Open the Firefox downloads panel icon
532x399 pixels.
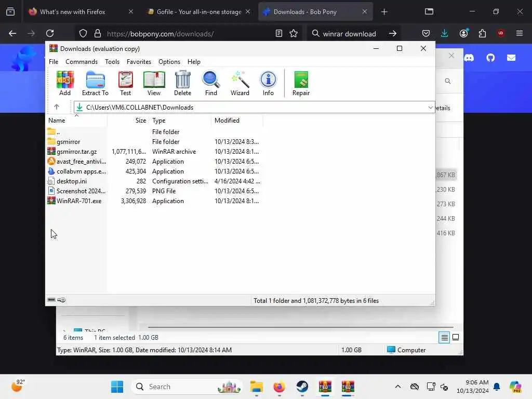point(445,33)
